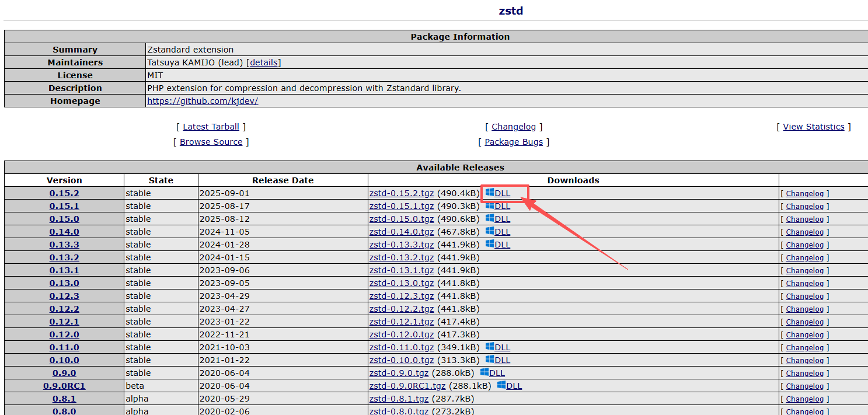
Task: Download zstd-0.15.1.tgz
Action: pyautogui.click(x=402, y=206)
